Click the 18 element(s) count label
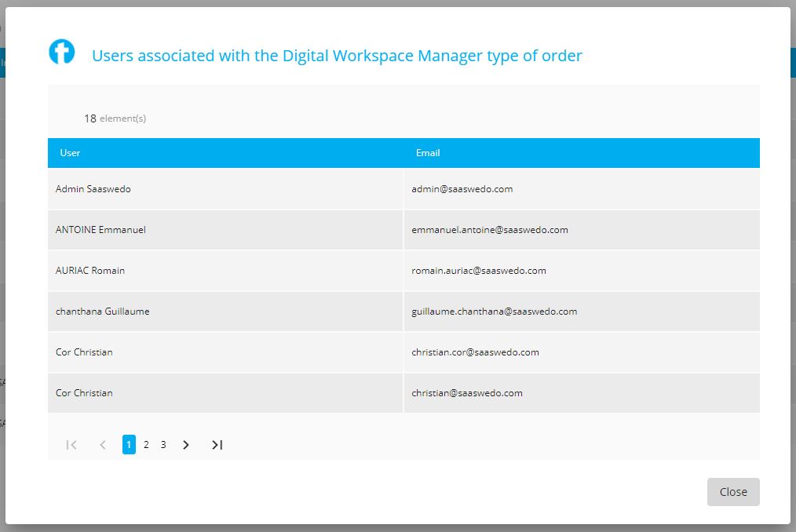 [x=115, y=118]
